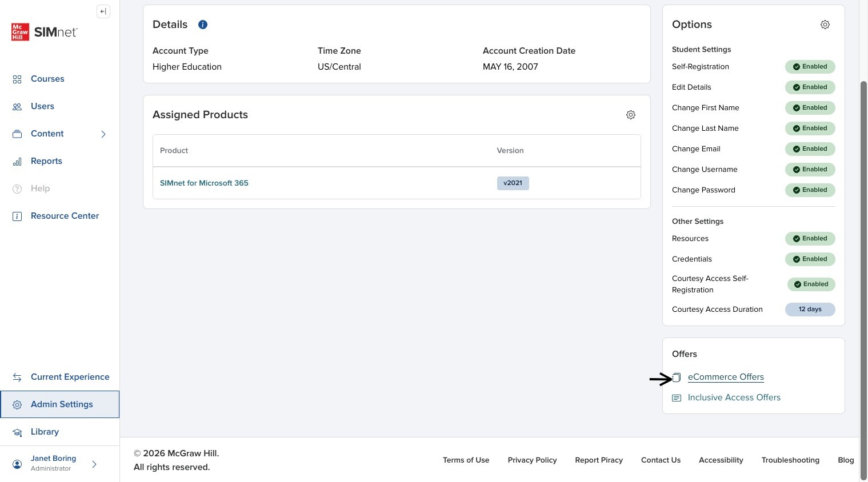
Task: Open the eCommerce Offers link
Action: point(726,377)
